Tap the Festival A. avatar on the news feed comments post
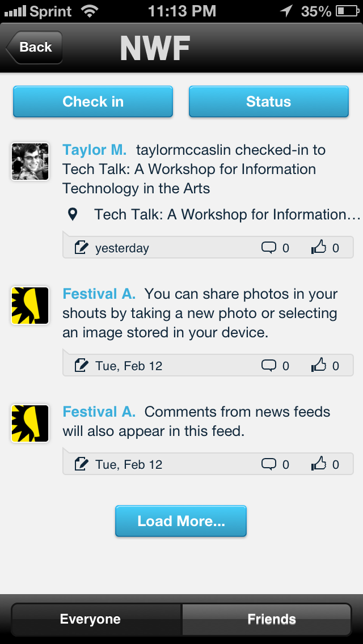Image resolution: width=363 pixels, height=644 pixels. (30, 423)
